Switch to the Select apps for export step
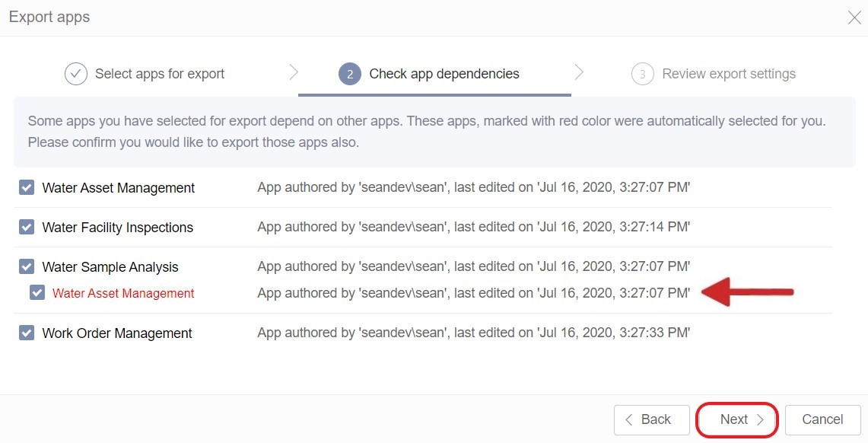 click(159, 73)
